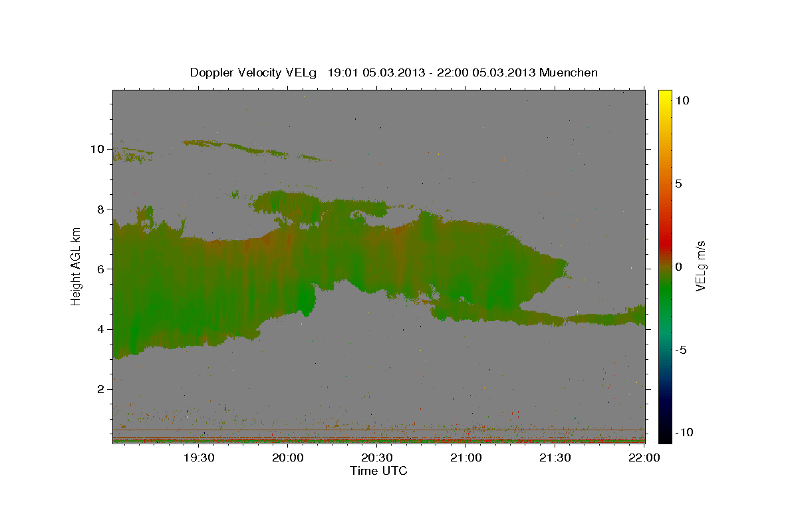The height and width of the screenshot is (532, 798).
Task: Click the colorbar value -5 label
Action: (x=680, y=349)
